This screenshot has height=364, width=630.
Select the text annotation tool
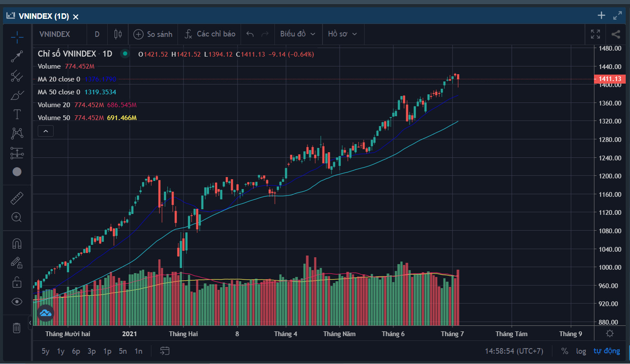(17, 114)
